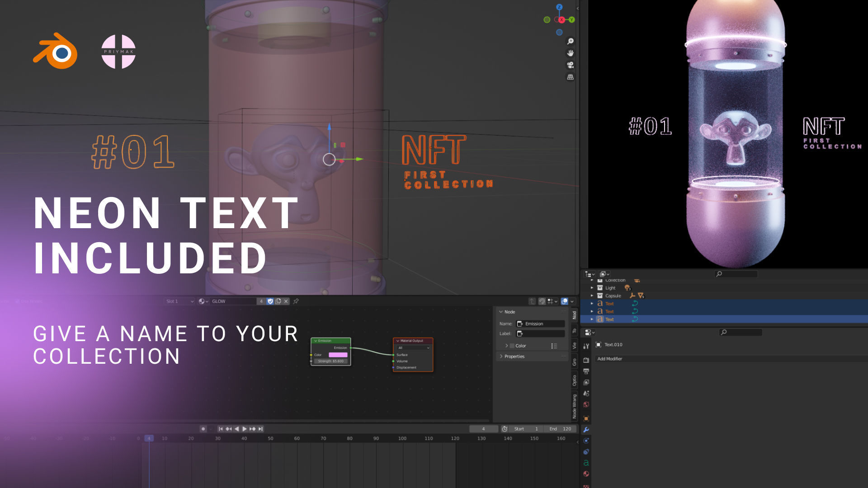The height and width of the screenshot is (488, 868).
Task: Unlink the GLOW material with X icon
Action: click(286, 301)
